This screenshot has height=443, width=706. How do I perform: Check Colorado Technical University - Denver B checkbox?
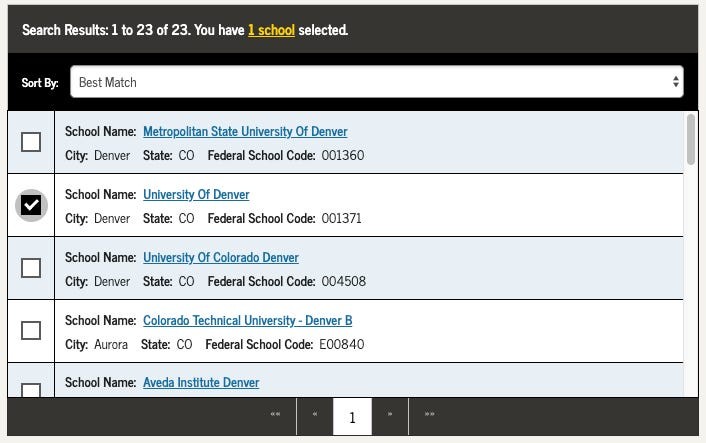[31, 330]
